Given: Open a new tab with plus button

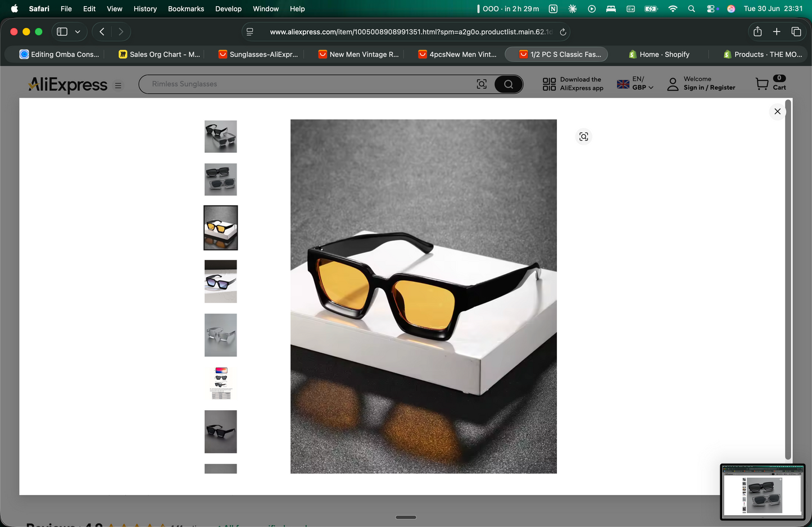Looking at the screenshot, I should pos(777,31).
